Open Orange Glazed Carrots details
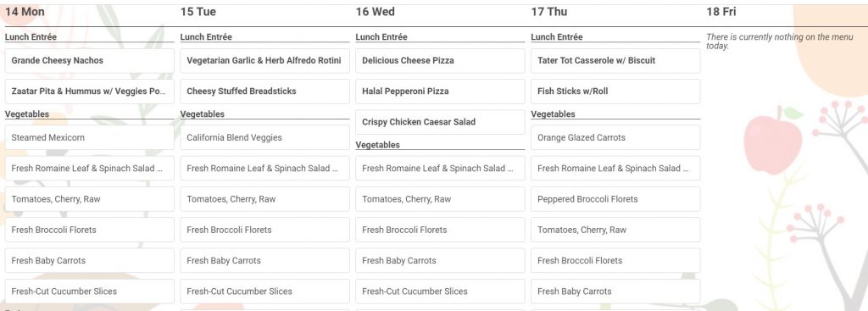 [615, 137]
